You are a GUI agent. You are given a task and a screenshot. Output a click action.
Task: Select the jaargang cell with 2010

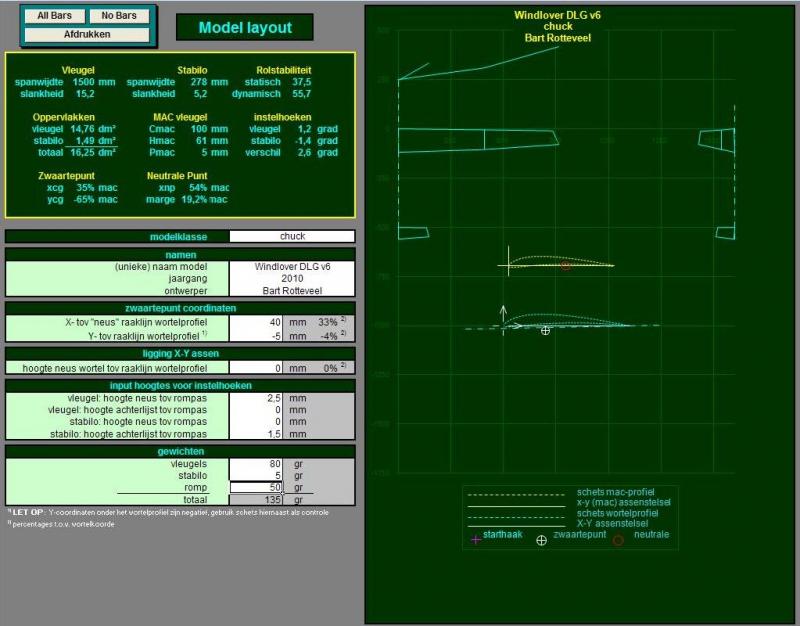(x=292, y=279)
